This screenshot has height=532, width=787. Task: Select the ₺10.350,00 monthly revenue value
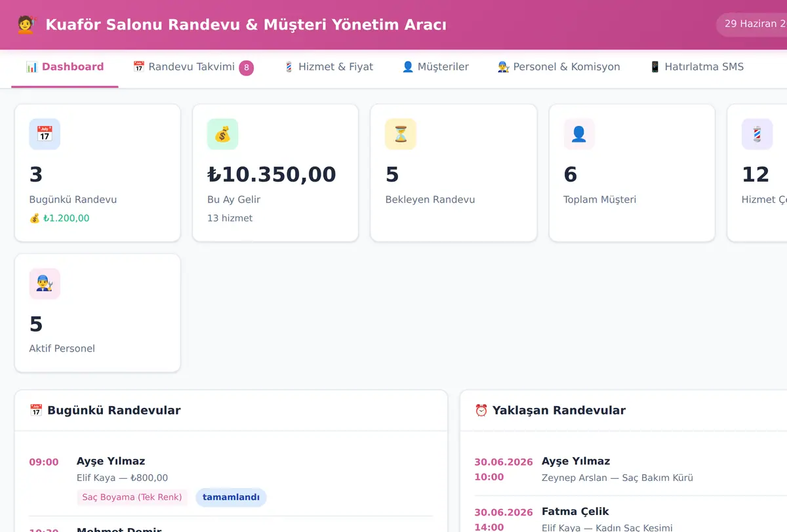coord(272,174)
